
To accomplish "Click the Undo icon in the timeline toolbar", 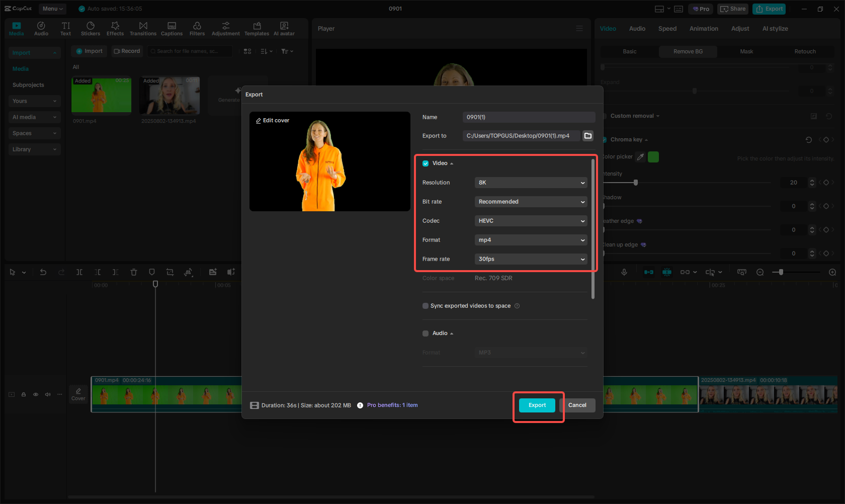I will coord(43,272).
